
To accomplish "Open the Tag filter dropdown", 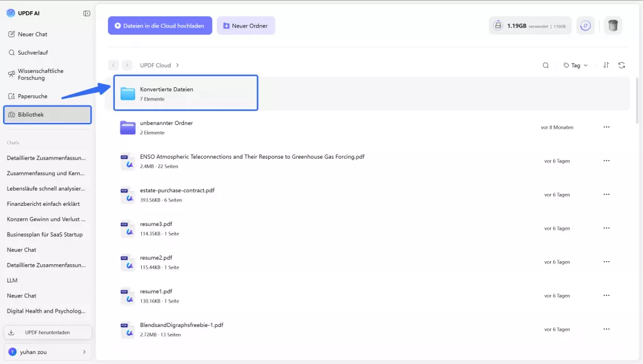I will [x=575, y=65].
